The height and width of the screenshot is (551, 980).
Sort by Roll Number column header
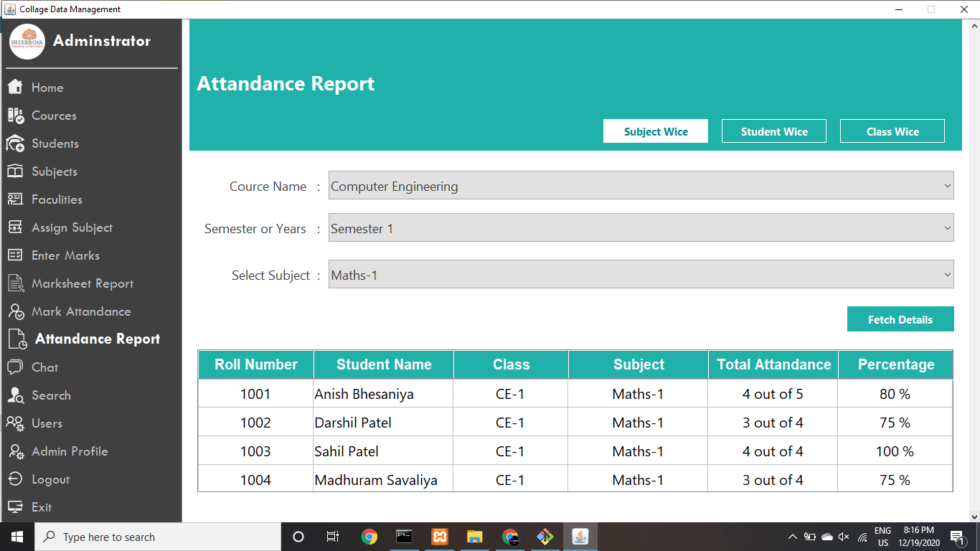[256, 364]
